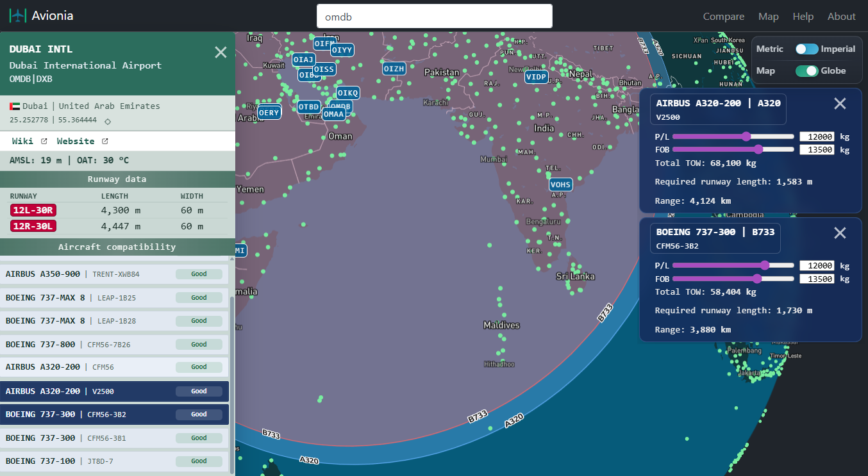Image resolution: width=868 pixels, height=476 pixels.
Task: Select the OISS airport marker
Action: click(x=324, y=69)
